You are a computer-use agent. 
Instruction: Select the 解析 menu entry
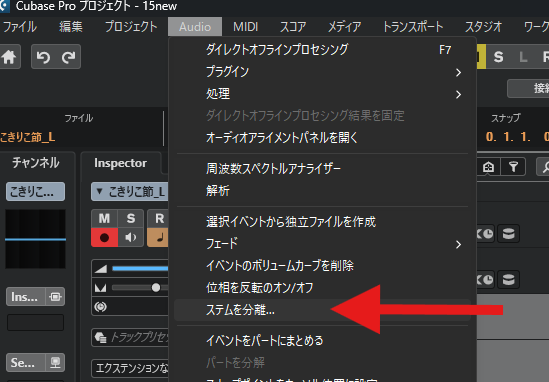[x=322, y=191]
